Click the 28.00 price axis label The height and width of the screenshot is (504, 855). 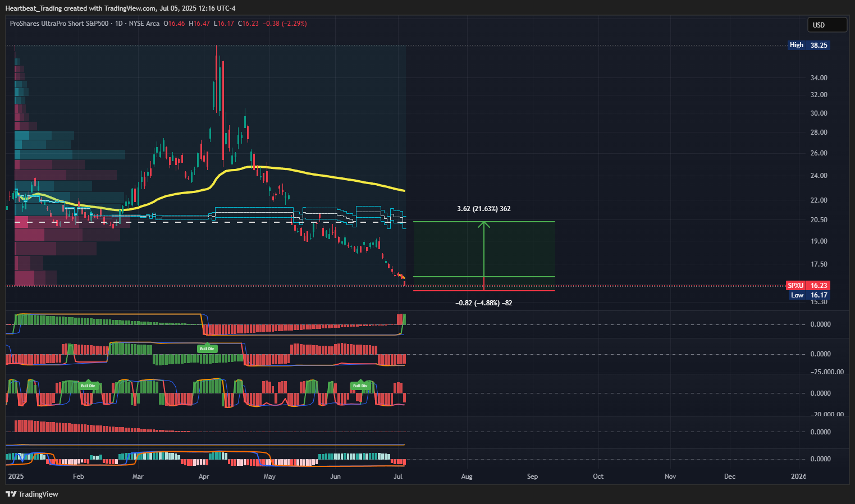click(819, 132)
